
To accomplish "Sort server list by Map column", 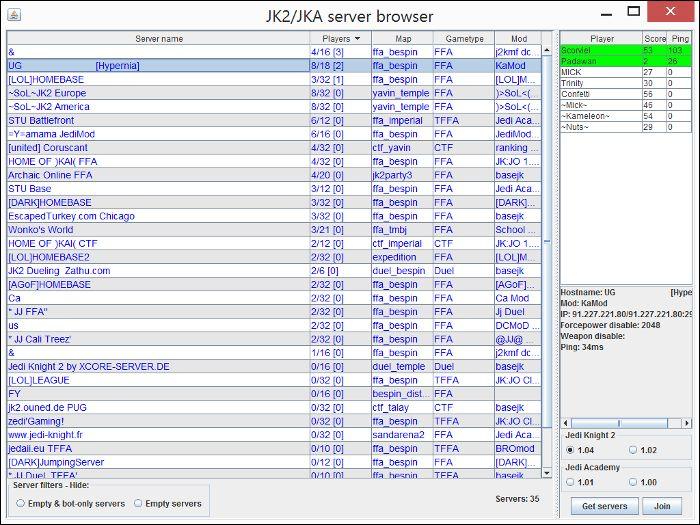I will point(402,38).
